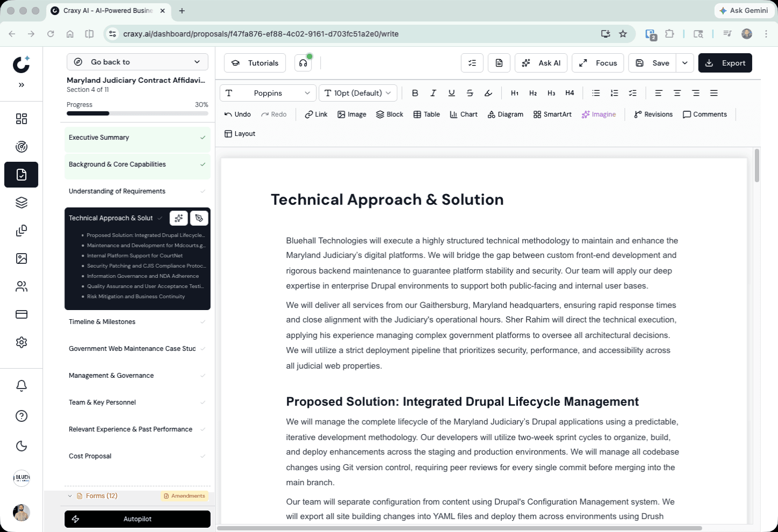Open the settings gear in sidebar

click(x=21, y=342)
